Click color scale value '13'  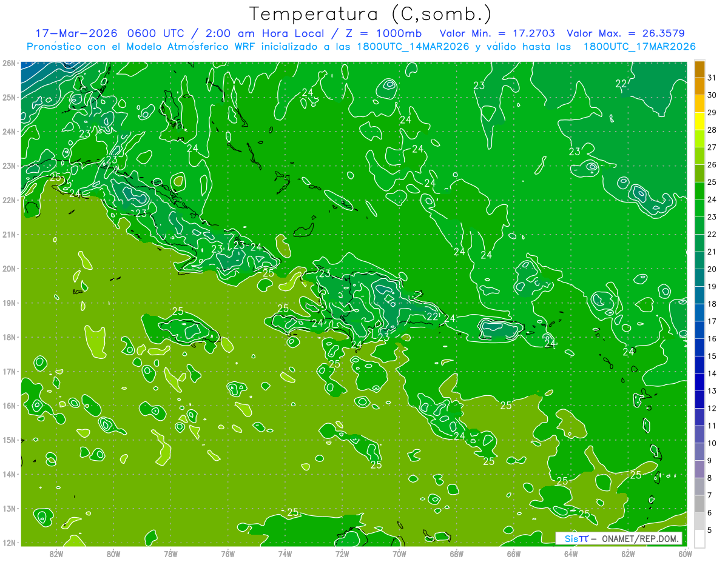tap(712, 390)
